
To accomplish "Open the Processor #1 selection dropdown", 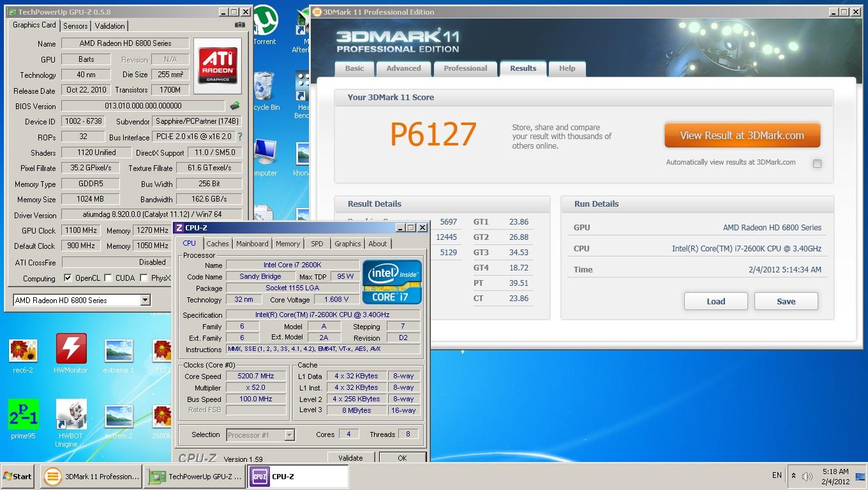I will tap(260, 435).
